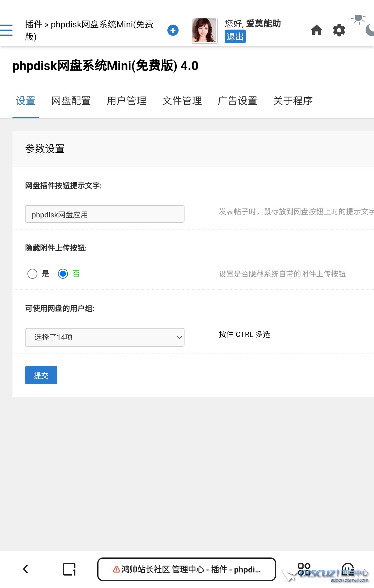Click the 隐藏附件上传按钮 label

click(56, 248)
